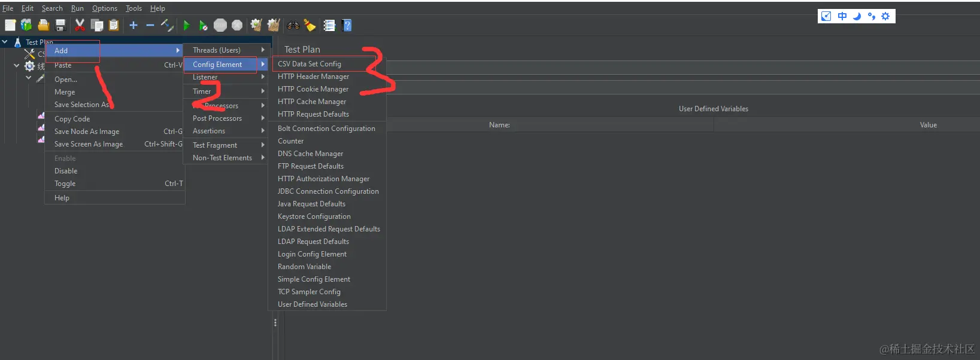This screenshot has width=980, height=360.
Task: Click the Name: column header
Action: tap(499, 125)
